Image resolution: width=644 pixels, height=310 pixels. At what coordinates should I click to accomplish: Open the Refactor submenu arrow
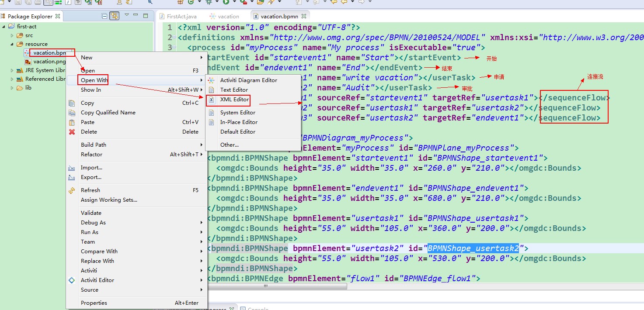tap(202, 155)
